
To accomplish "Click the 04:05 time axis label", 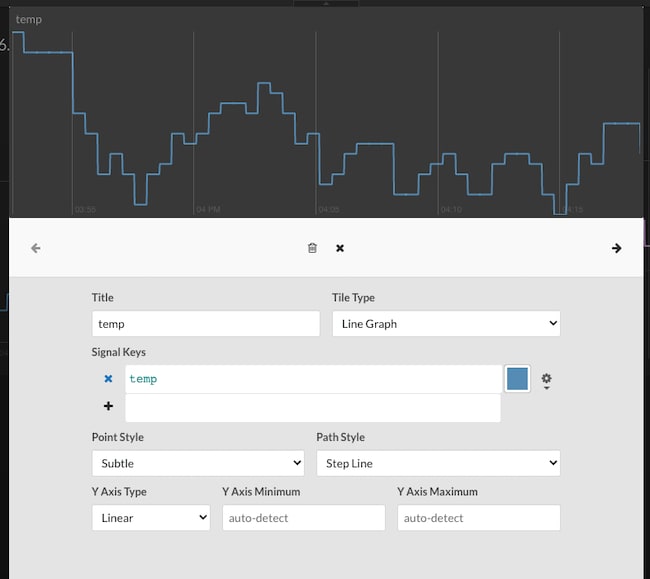I will click(x=329, y=210).
